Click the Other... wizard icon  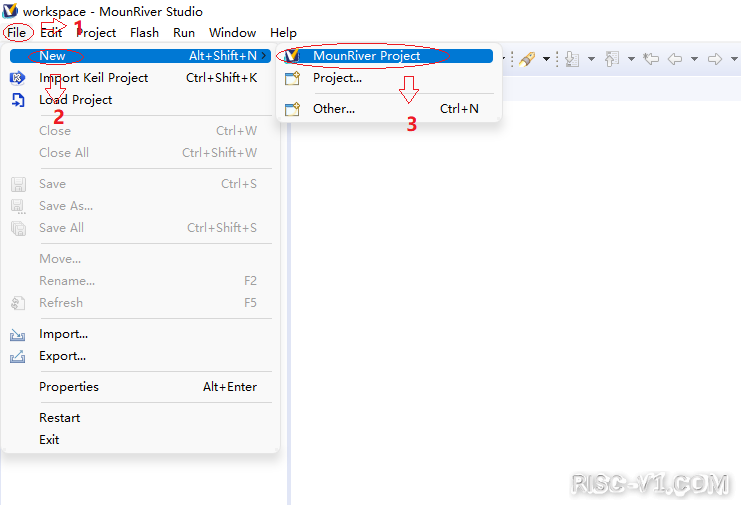[293, 109]
